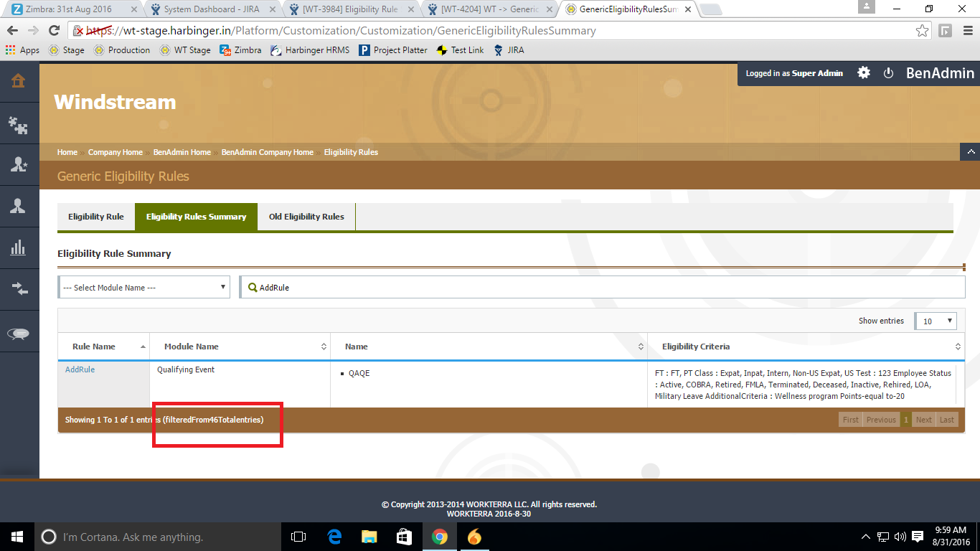The height and width of the screenshot is (551, 980).
Task: Open the single user sidebar icon
Action: tap(18, 206)
